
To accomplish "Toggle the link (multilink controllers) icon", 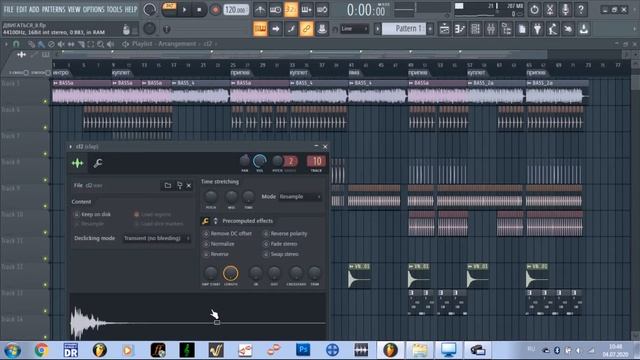I will tap(307, 29).
